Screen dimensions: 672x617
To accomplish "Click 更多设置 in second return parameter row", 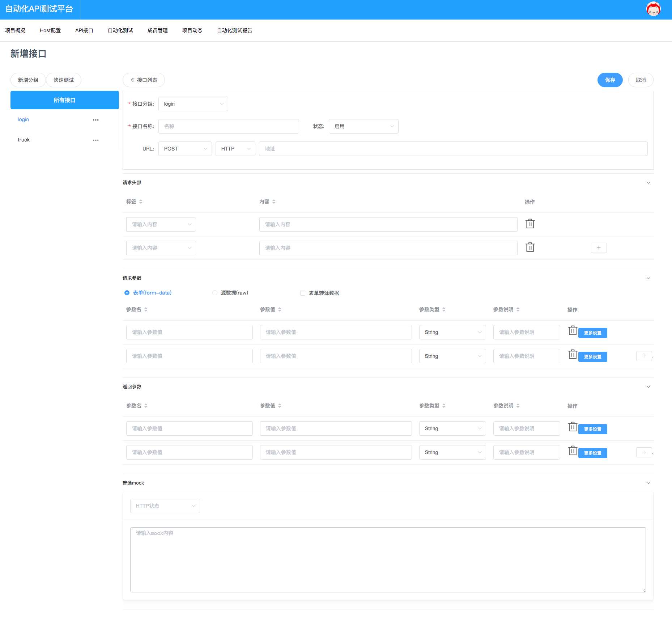I will tap(592, 453).
